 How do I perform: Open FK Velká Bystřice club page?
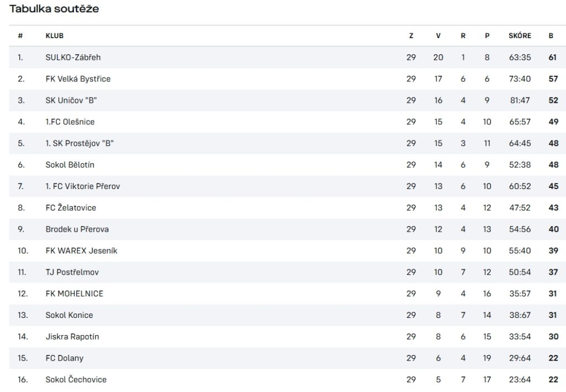(78, 79)
